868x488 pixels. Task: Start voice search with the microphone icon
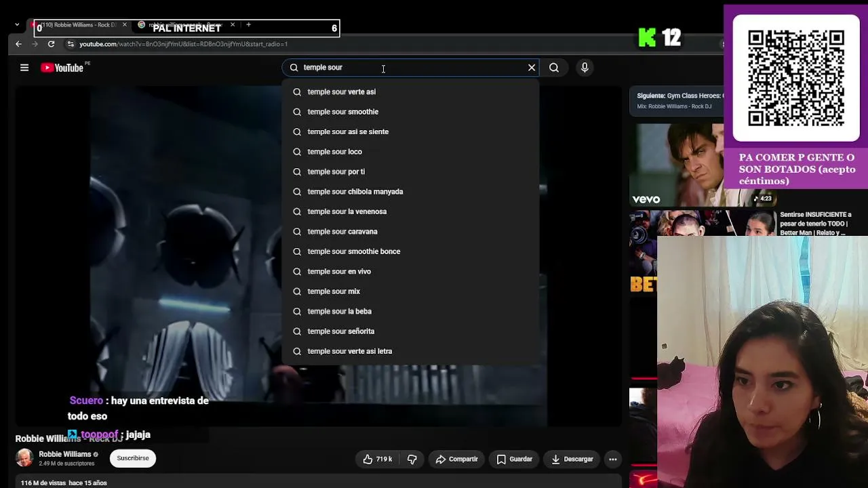point(585,68)
